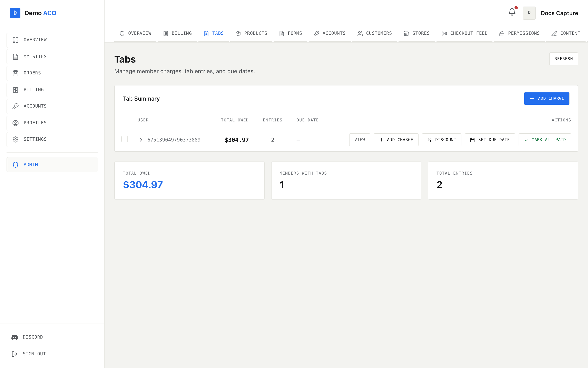The image size is (588, 368).
Task: Click the Sign Out arrow icon
Action: click(x=14, y=354)
